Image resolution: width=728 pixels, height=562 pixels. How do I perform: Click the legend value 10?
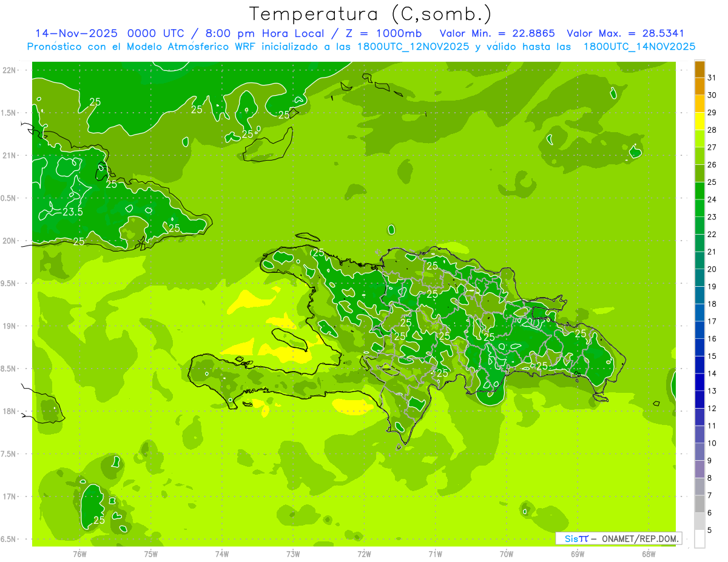(712, 444)
